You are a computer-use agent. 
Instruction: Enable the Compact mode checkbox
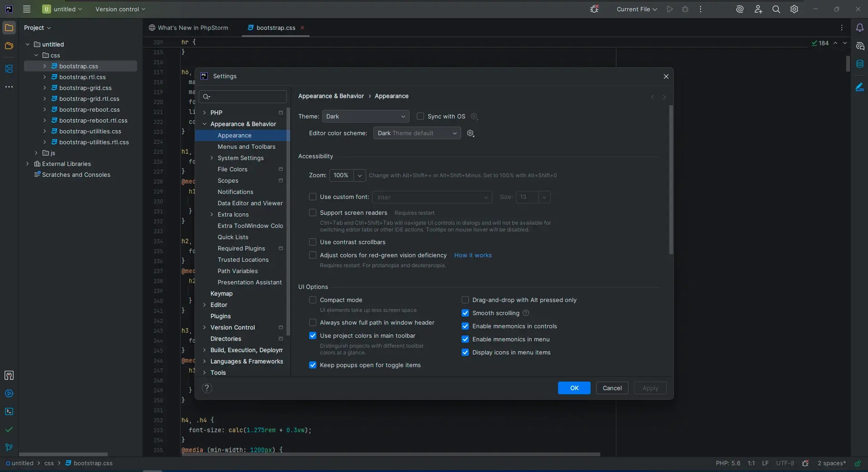[313, 300]
